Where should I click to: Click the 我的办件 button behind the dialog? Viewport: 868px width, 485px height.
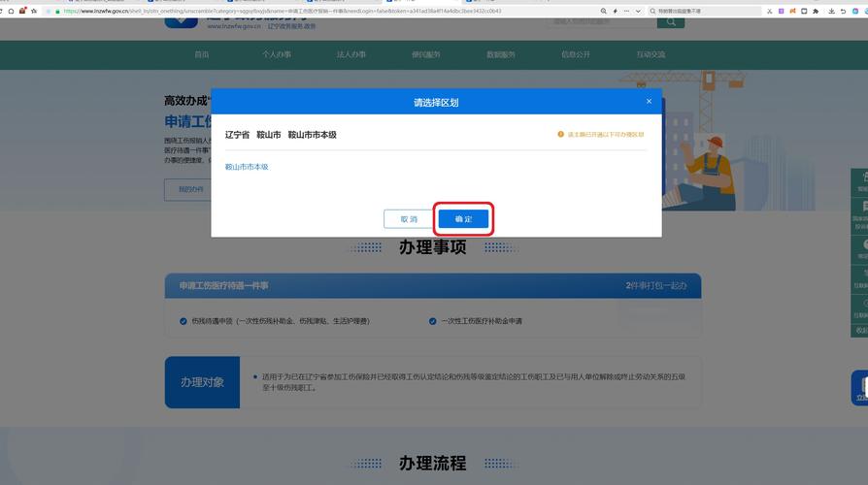188,190
